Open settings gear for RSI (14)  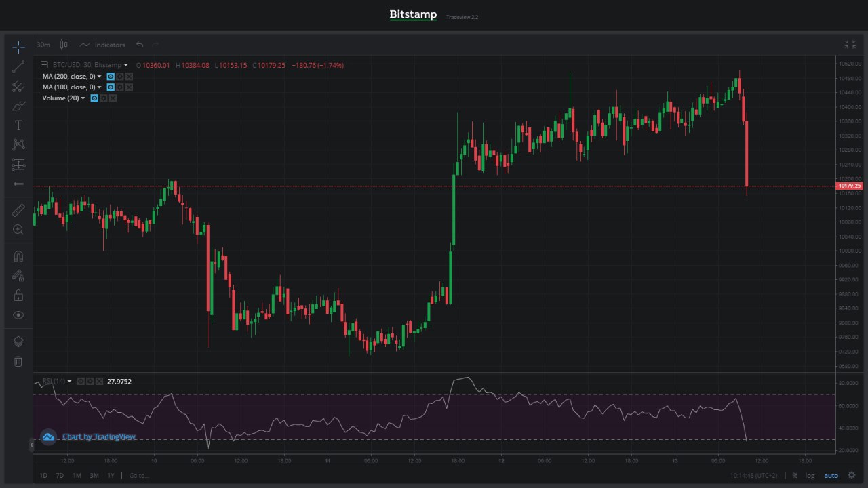(90, 382)
